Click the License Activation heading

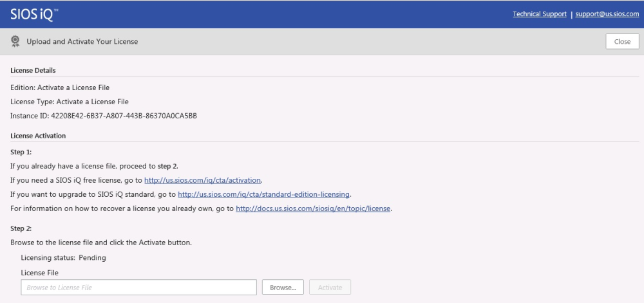pos(38,136)
